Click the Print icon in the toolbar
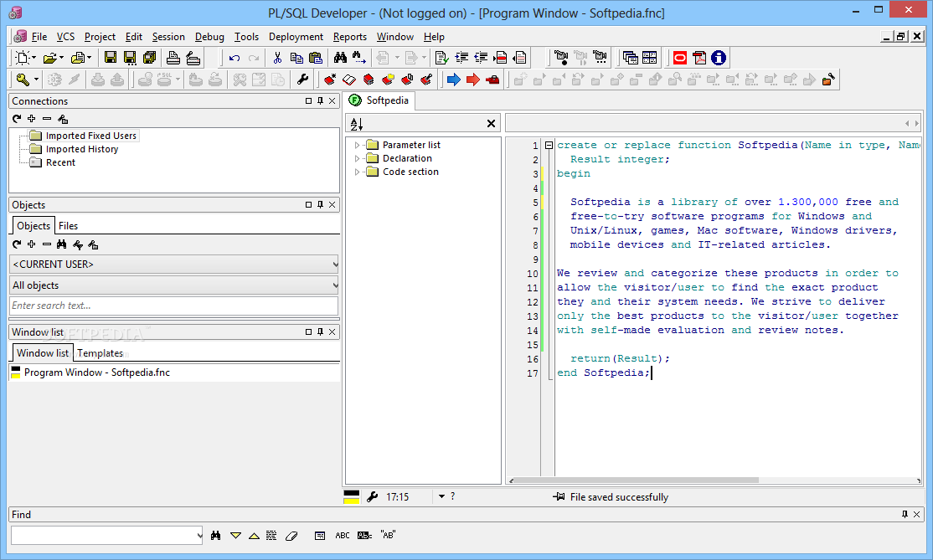 (172, 57)
